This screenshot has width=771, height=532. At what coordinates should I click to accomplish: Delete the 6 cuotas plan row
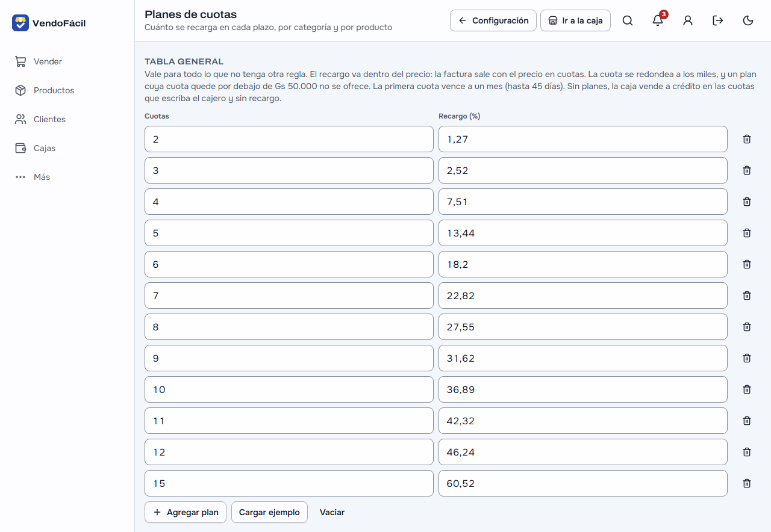747,264
